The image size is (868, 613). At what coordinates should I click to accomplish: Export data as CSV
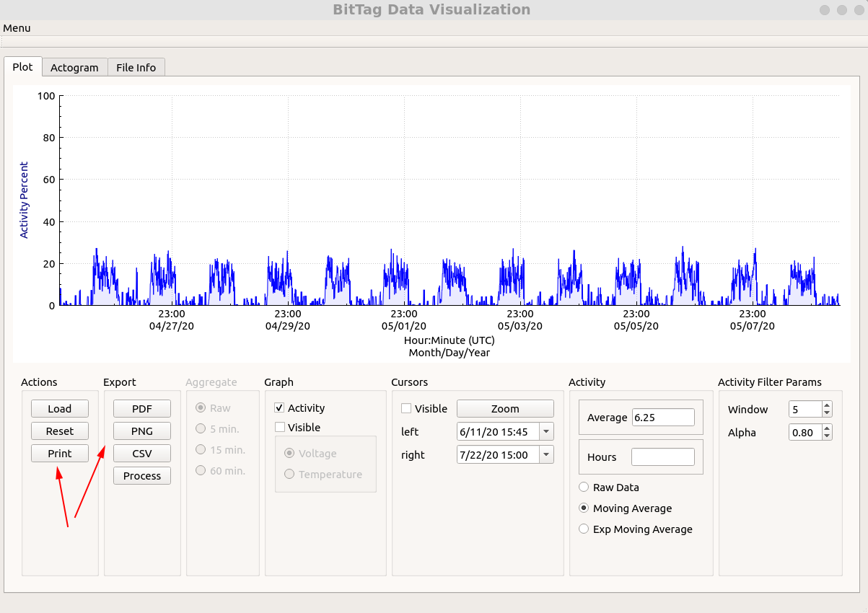click(142, 453)
